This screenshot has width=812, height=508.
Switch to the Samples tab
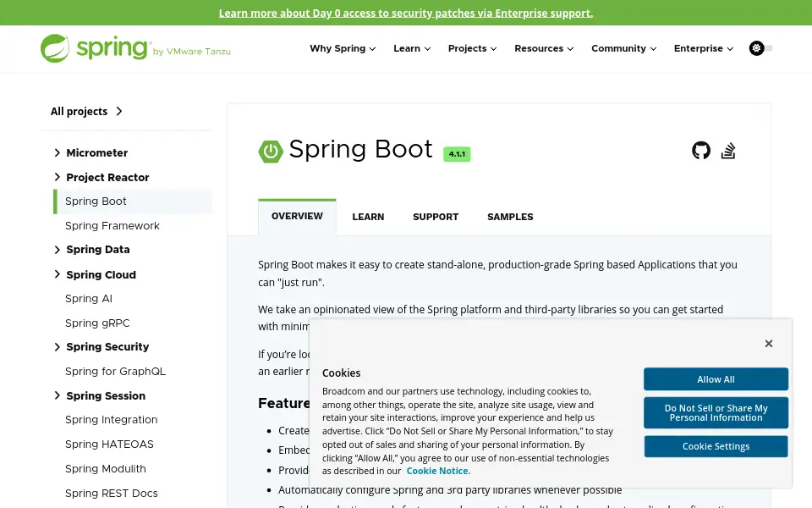tap(510, 217)
